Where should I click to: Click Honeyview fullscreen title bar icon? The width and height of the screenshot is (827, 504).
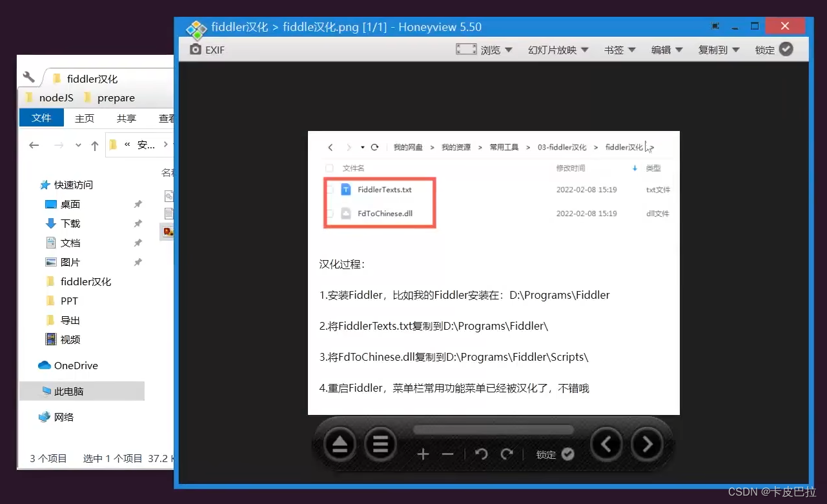click(x=715, y=26)
